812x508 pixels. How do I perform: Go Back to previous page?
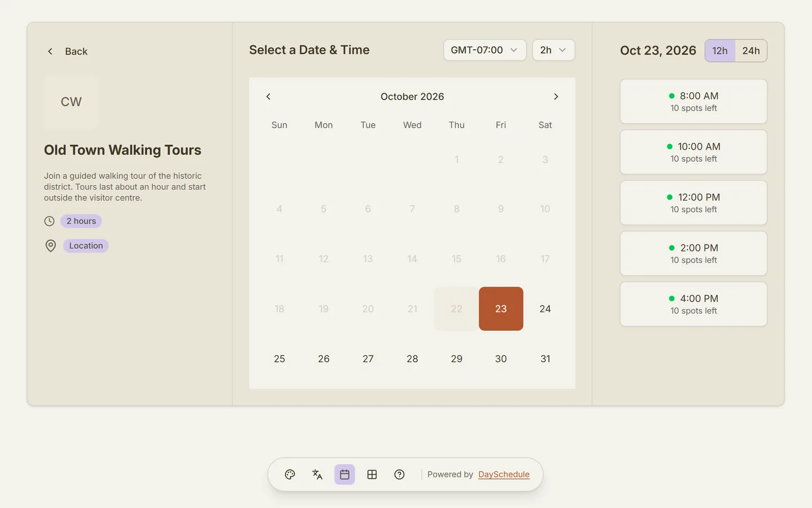point(67,51)
